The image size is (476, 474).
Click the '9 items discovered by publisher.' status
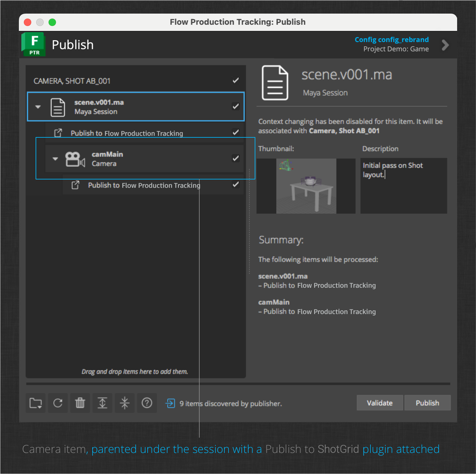click(x=231, y=403)
